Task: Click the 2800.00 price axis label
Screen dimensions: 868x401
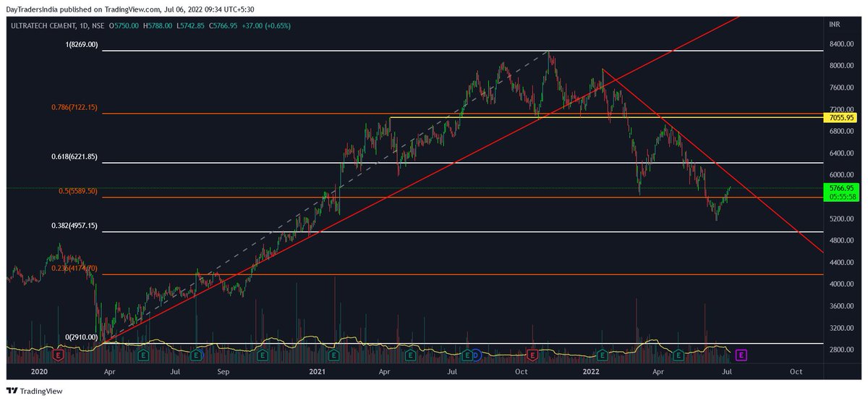Action: point(843,350)
